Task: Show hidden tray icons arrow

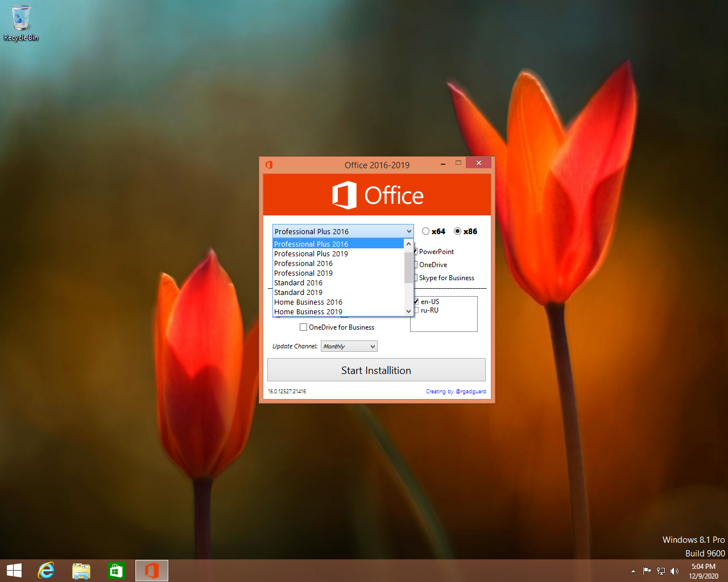Action: [633, 571]
